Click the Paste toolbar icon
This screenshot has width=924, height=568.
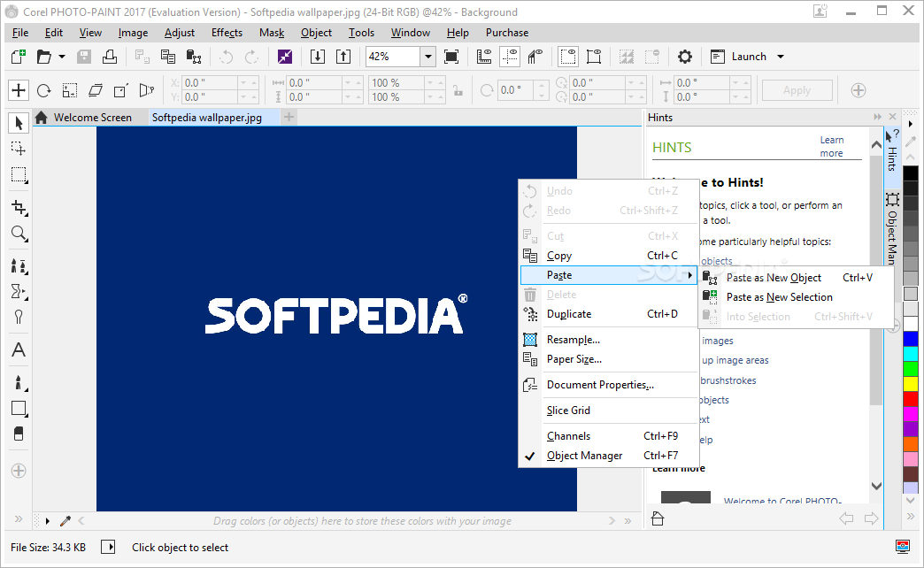tap(193, 57)
